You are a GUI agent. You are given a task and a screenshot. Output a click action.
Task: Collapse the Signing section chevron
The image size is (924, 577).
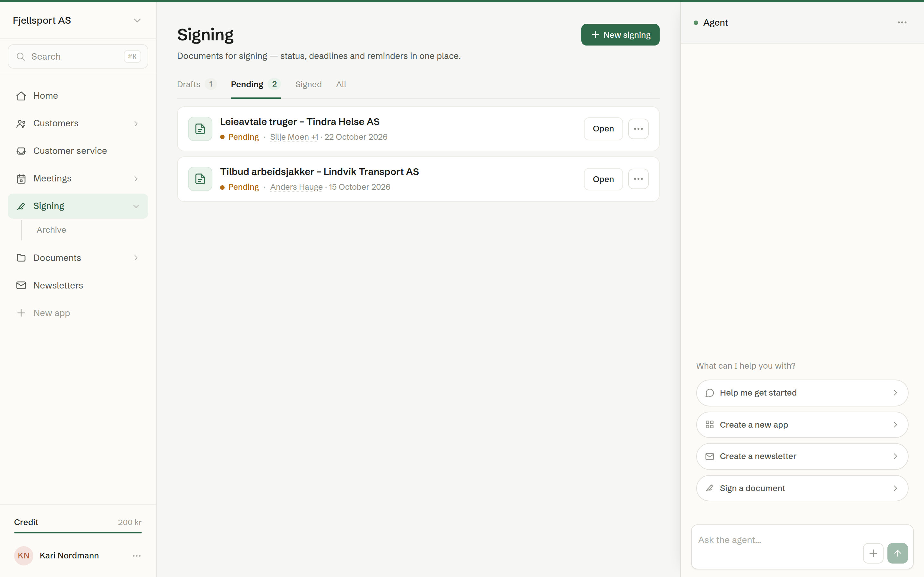[x=136, y=206]
